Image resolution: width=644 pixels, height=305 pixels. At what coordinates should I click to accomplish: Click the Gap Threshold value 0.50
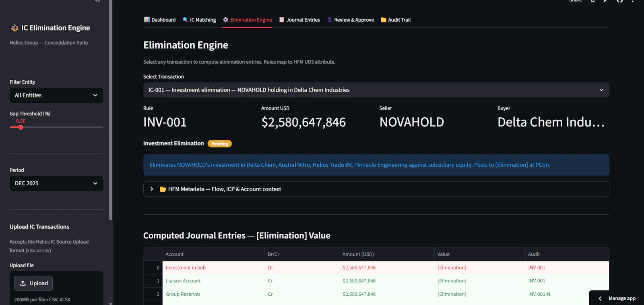pyautogui.click(x=21, y=121)
